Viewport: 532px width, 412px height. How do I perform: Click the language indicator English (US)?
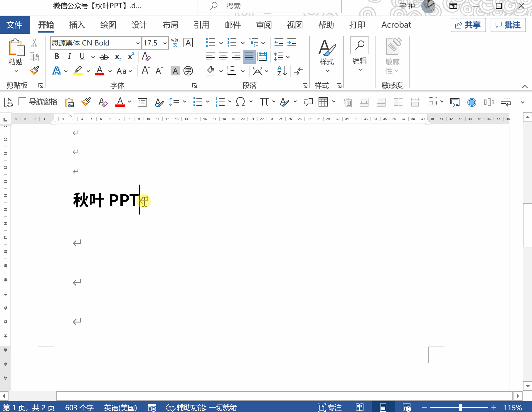tap(120, 407)
